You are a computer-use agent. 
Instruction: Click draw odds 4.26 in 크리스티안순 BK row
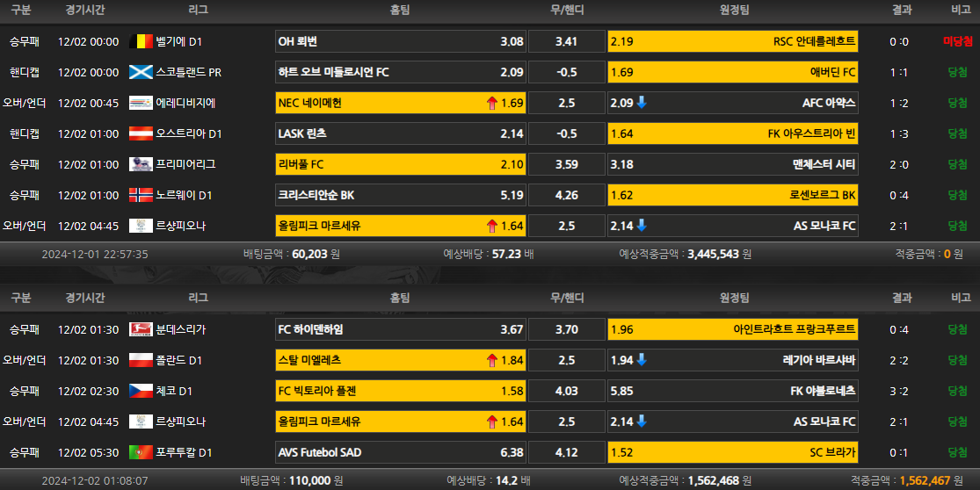[x=567, y=195]
